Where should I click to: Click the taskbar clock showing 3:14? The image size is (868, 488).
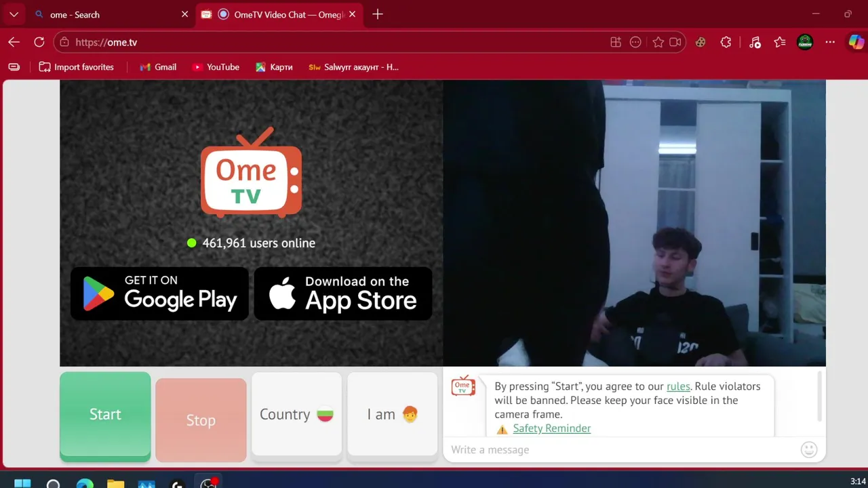click(857, 482)
